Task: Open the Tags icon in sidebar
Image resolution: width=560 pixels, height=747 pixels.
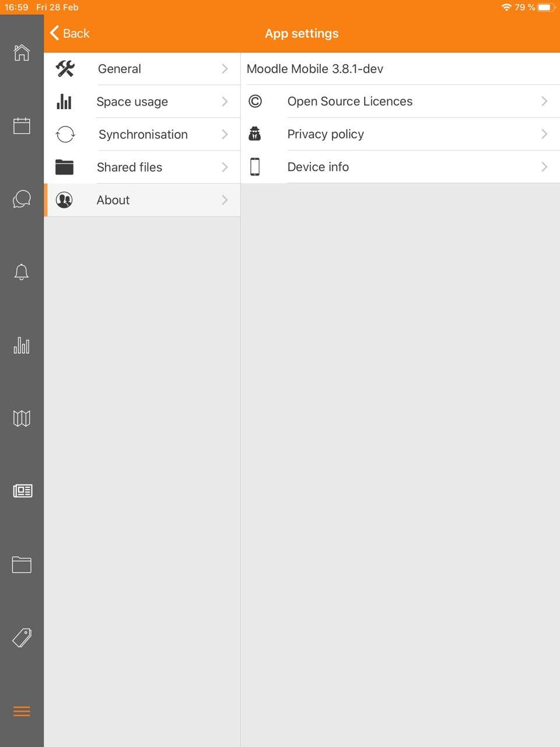Action: pos(22,638)
